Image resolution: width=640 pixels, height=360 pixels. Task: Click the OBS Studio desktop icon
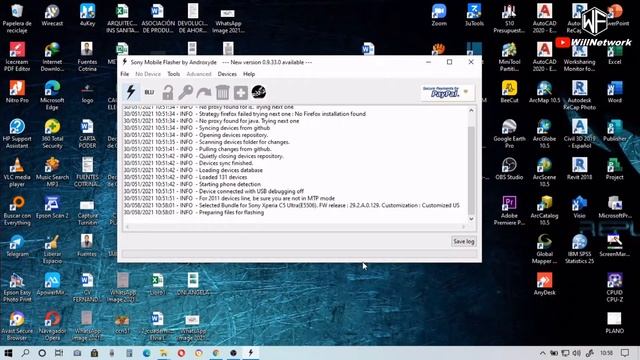click(x=509, y=169)
